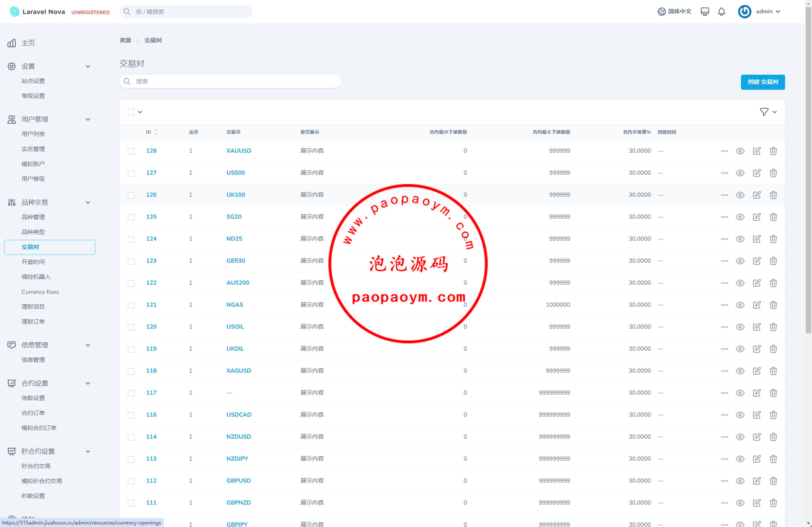Open 品种管理 in sidebar
812x527 pixels.
coord(33,217)
